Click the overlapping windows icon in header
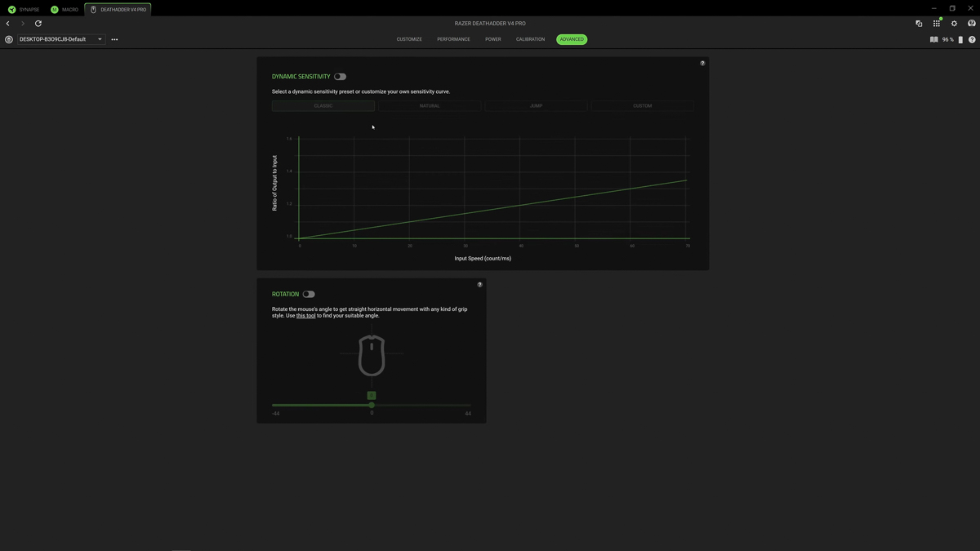Screen dimensions: 980x551 pyautogui.click(x=919, y=24)
